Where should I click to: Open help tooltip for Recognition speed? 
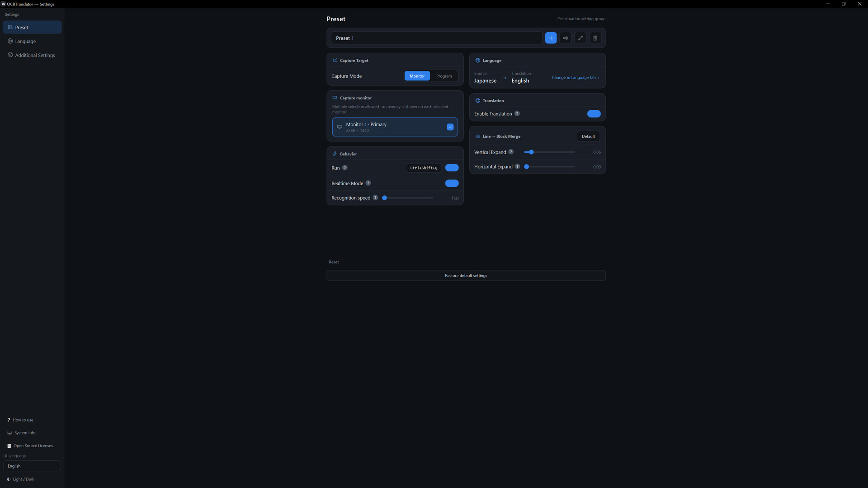click(x=375, y=197)
